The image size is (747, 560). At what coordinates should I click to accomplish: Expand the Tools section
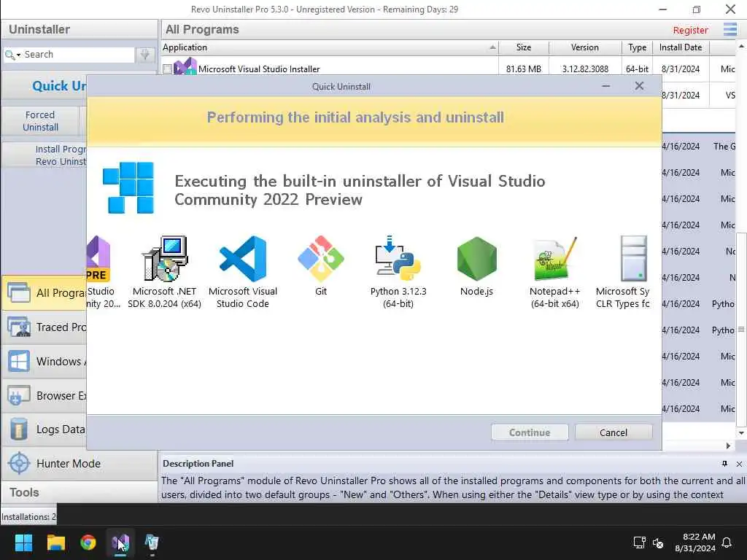[x=79, y=492]
